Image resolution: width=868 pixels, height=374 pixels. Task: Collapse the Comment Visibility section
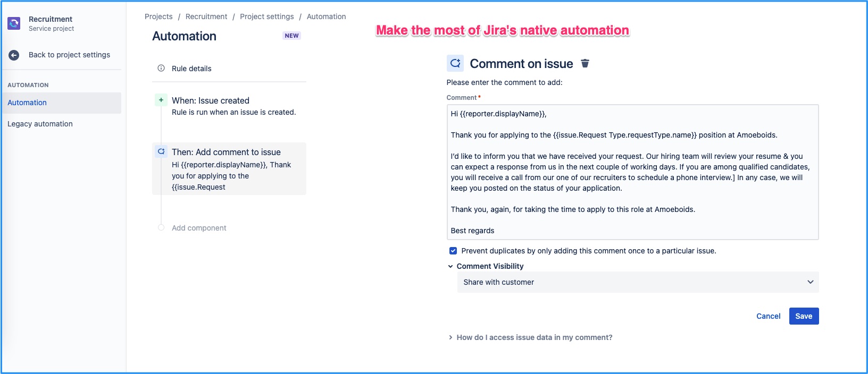(450, 266)
